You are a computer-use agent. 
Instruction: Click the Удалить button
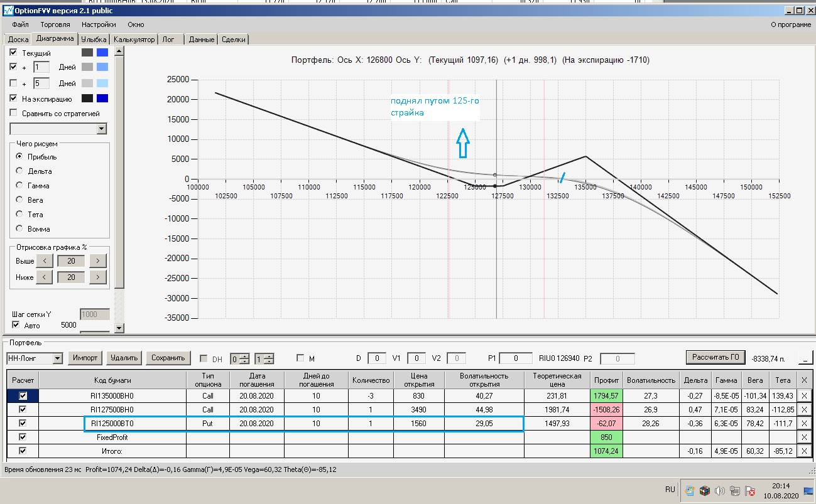[124, 358]
